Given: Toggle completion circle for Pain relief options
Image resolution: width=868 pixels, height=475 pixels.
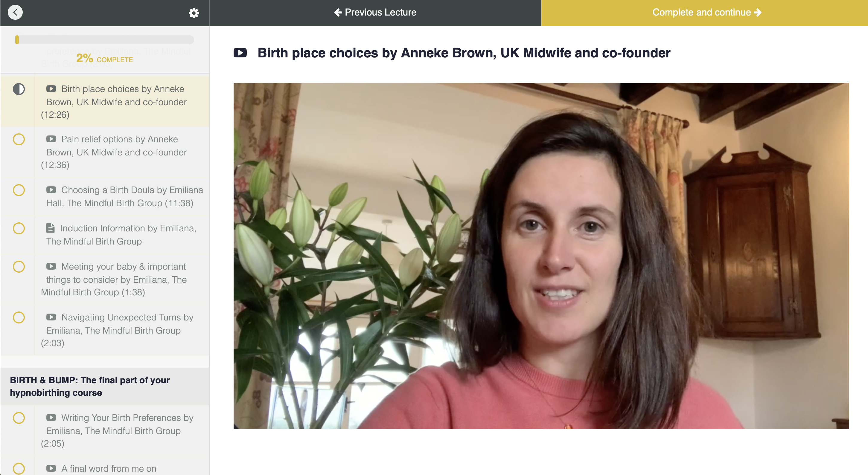Looking at the screenshot, I should (19, 139).
